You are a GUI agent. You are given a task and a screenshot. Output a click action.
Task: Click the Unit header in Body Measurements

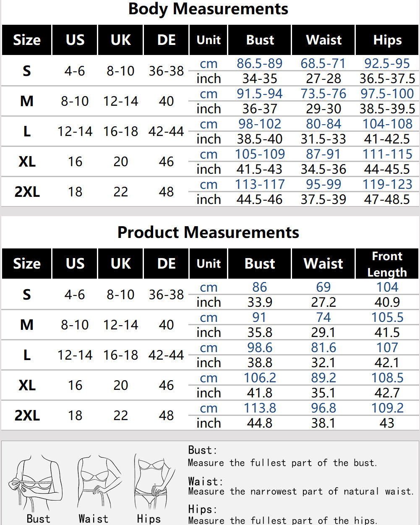[x=209, y=40]
